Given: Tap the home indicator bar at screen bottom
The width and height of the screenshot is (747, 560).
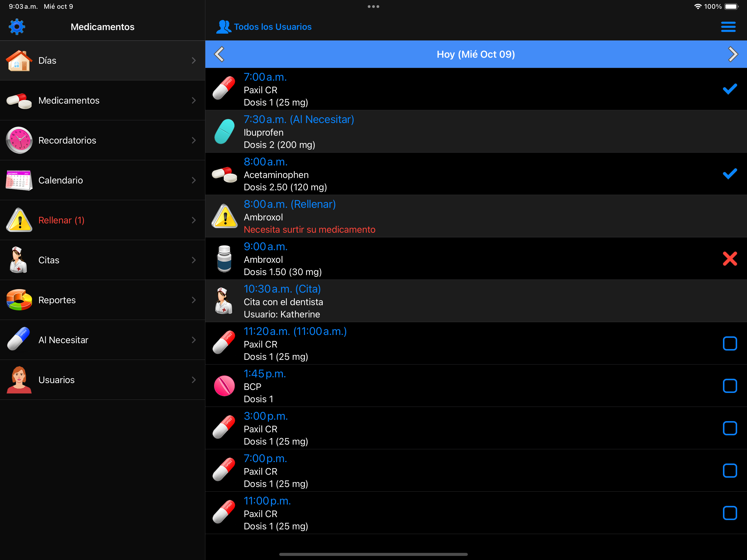Looking at the screenshot, I should click(373, 554).
